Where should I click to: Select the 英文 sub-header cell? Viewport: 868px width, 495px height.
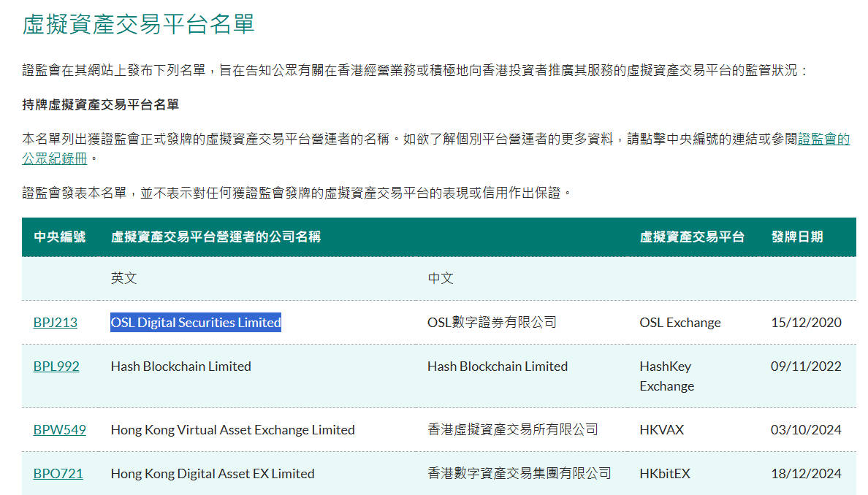point(123,278)
